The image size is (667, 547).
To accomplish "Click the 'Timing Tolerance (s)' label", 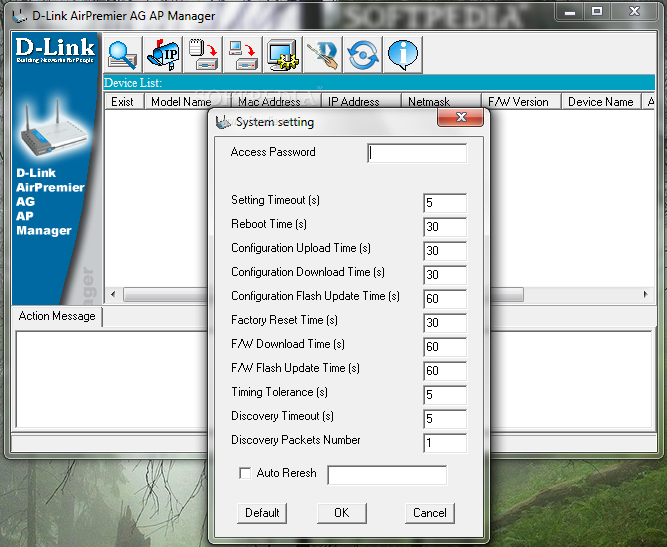I will (x=279, y=392).
